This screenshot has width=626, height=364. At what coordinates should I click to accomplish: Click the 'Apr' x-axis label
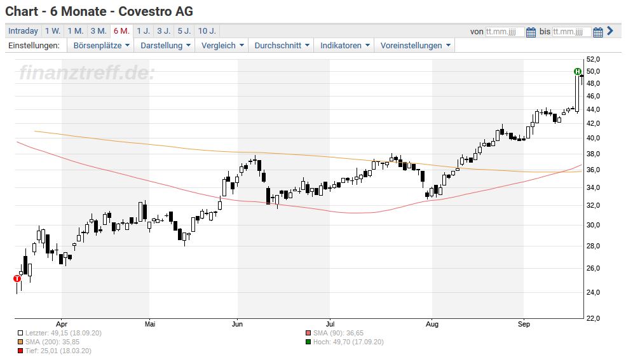[62, 324]
